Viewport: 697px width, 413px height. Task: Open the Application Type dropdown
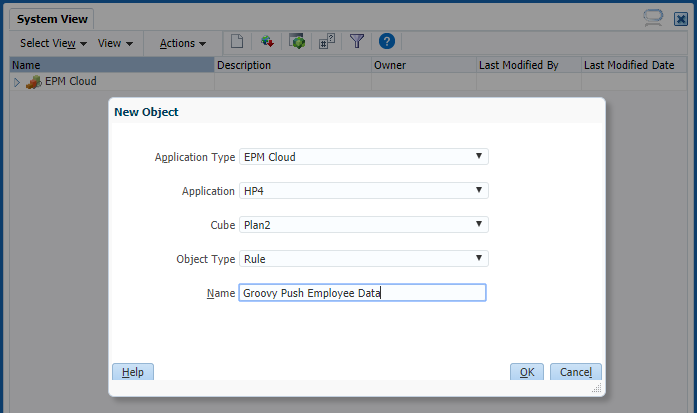pyautogui.click(x=364, y=157)
